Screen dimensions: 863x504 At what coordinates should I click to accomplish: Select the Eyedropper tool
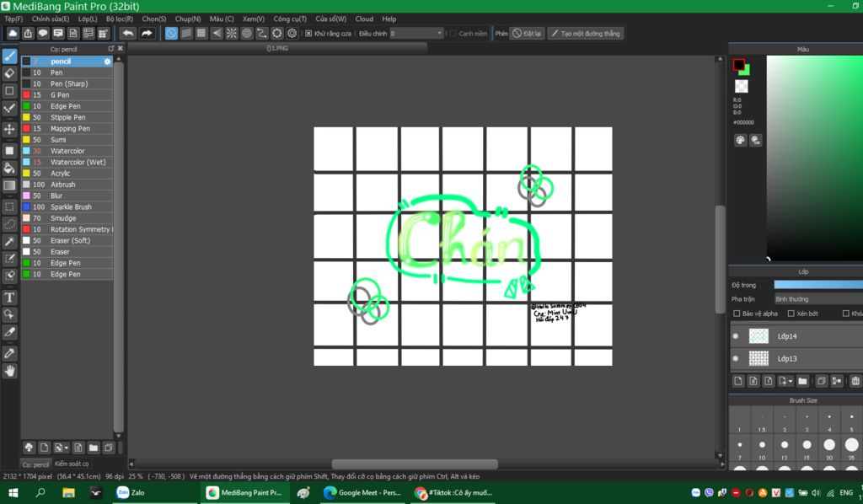9,353
